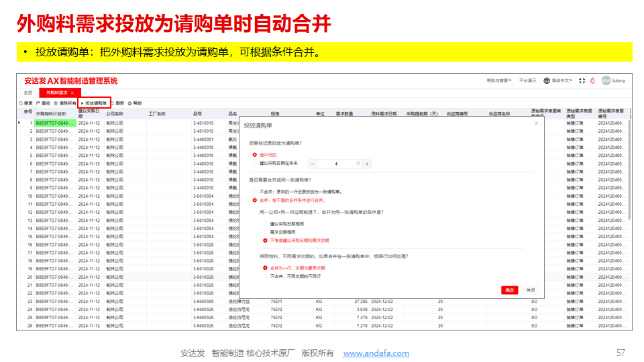Select the 建议采购日期在未来 radio option

pos(255,163)
